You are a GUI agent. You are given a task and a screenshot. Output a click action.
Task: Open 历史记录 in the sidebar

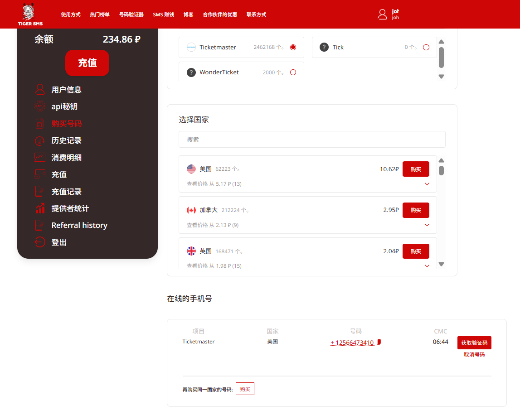pyautogui.click(x=66, y=140)
